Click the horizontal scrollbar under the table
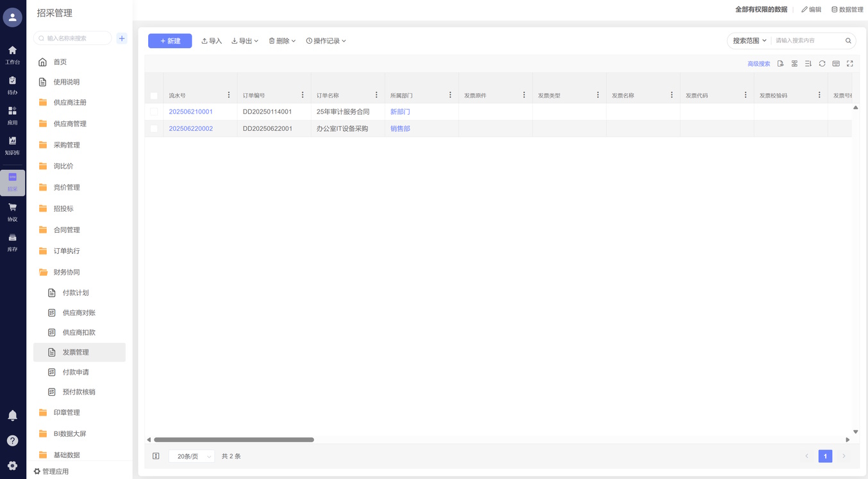The width and height of the screenshot is (868, 479). [x=234, y=440]
